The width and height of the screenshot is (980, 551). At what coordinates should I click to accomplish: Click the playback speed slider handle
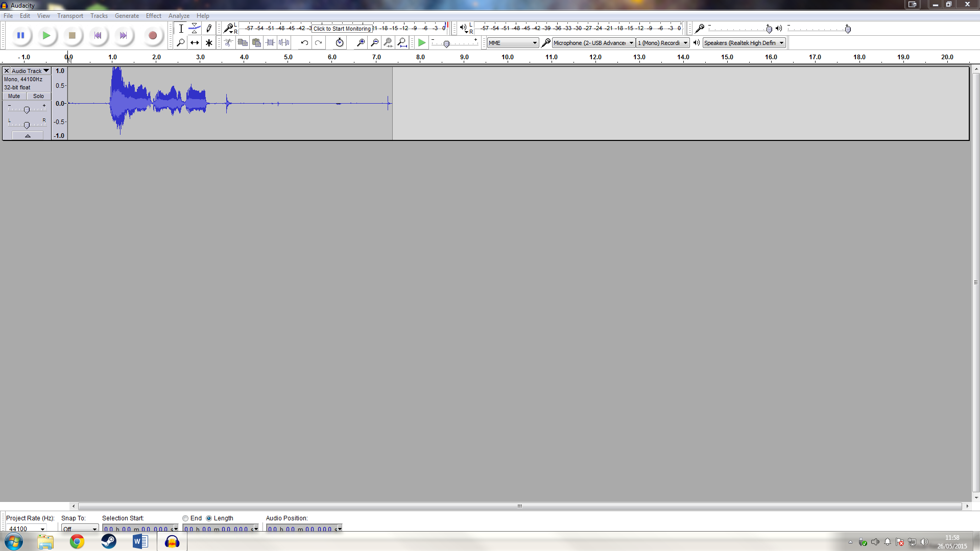click(x=446, y=44)
